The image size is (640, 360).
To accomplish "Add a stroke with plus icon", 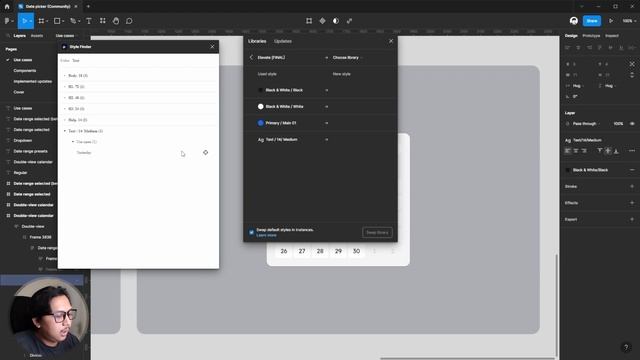I will click(x=632, y=187).
